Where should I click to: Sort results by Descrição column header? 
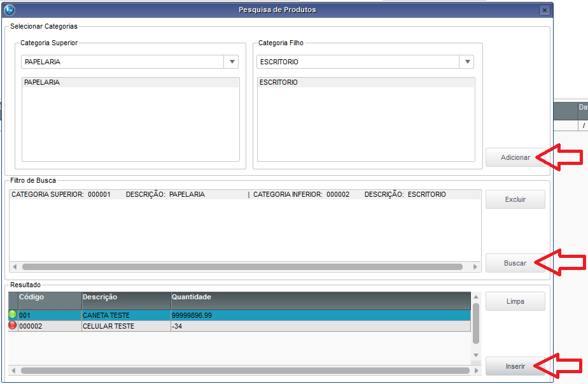(x=127, y=301)
